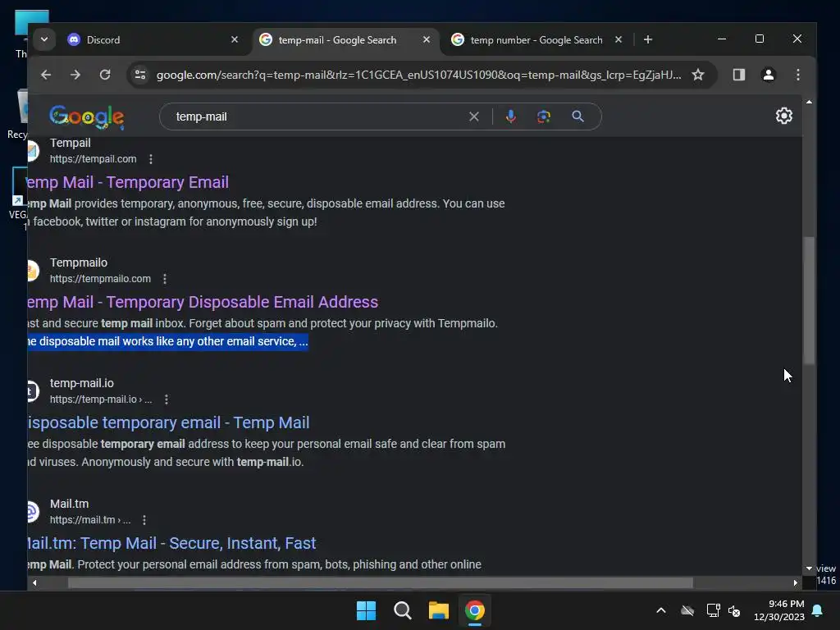Open the tab search dropdown

[44, 39]
